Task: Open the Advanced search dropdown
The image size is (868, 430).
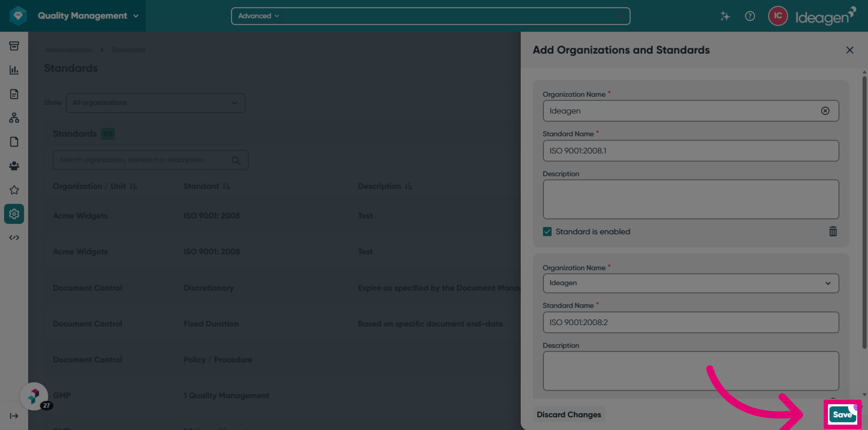Action: (x=259, y=16)
